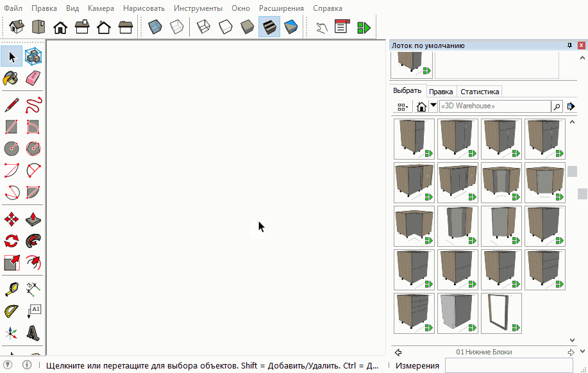Click the 3D Warehouse search button

[x=557, y=106]
